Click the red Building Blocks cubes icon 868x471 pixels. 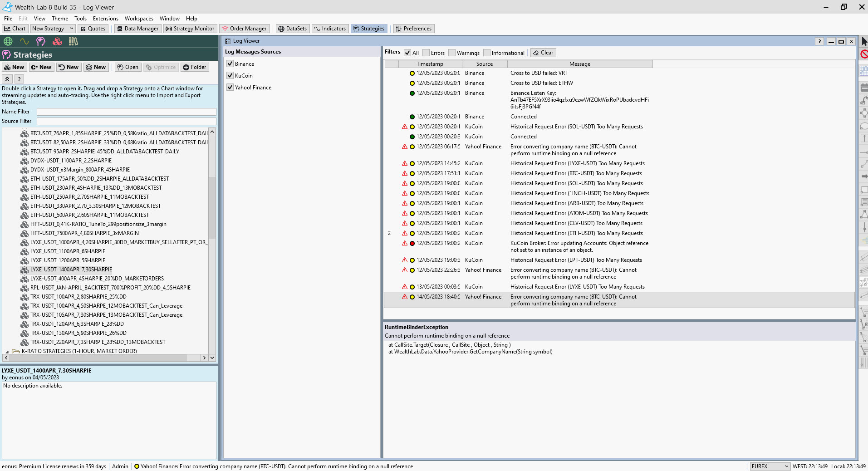[57, 41]
